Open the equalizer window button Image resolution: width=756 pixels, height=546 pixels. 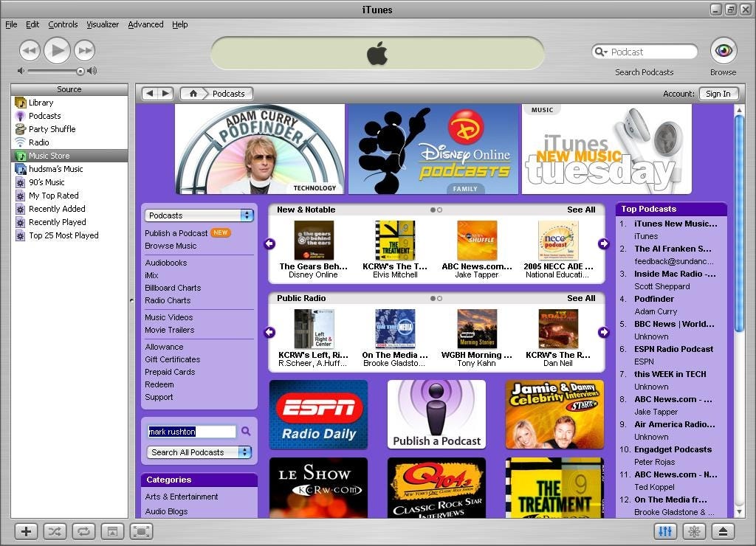coord(665,531)
